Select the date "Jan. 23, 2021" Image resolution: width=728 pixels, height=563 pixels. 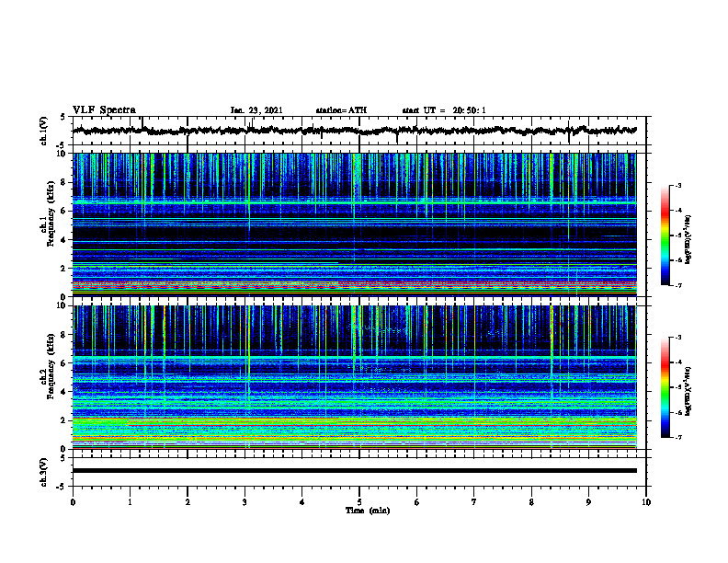(x=256, y=110)
